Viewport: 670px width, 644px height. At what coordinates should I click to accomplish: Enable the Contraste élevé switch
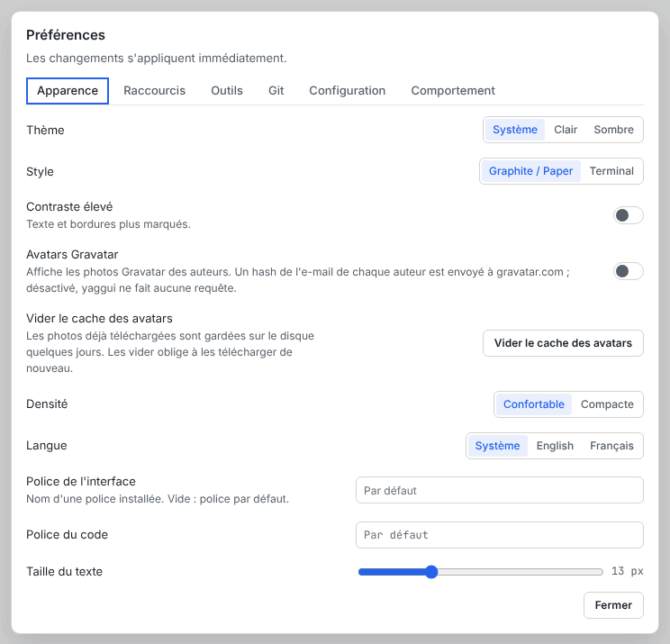[x=629, y=215]
